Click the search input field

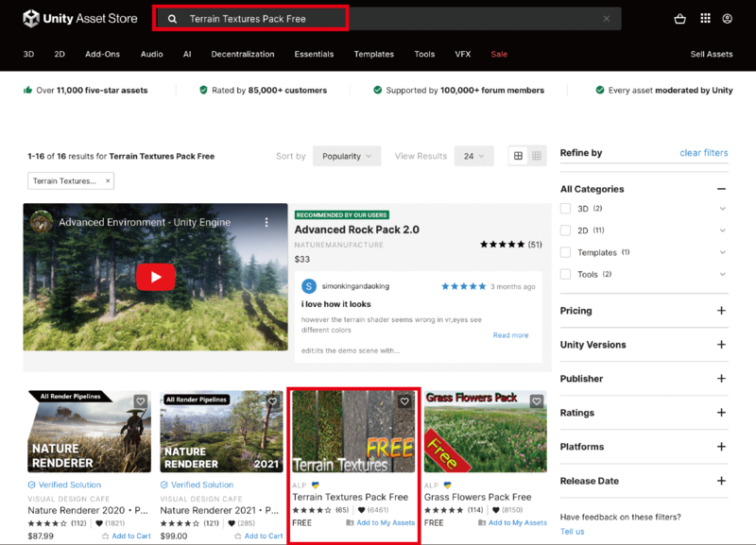pos(387,19)
